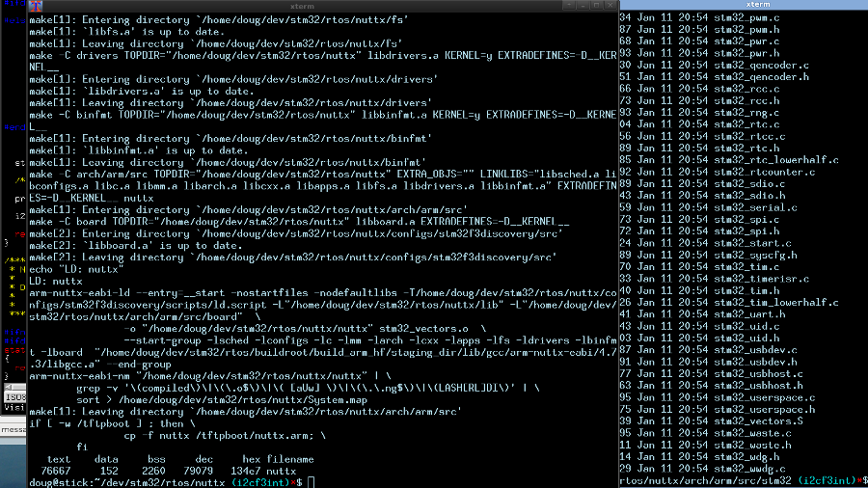
Task: Click stm32_rtc_lowerhalf.c in the listing
Action: [775, 160]
